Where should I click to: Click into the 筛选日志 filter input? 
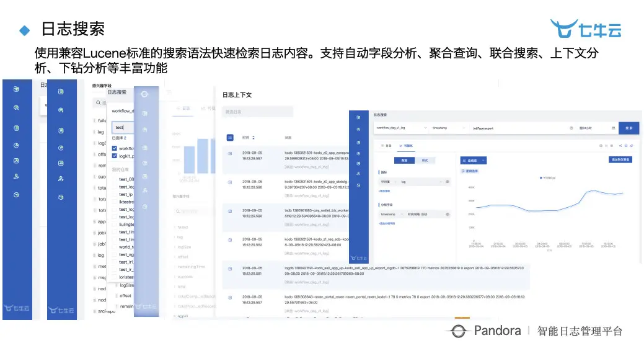257,112
